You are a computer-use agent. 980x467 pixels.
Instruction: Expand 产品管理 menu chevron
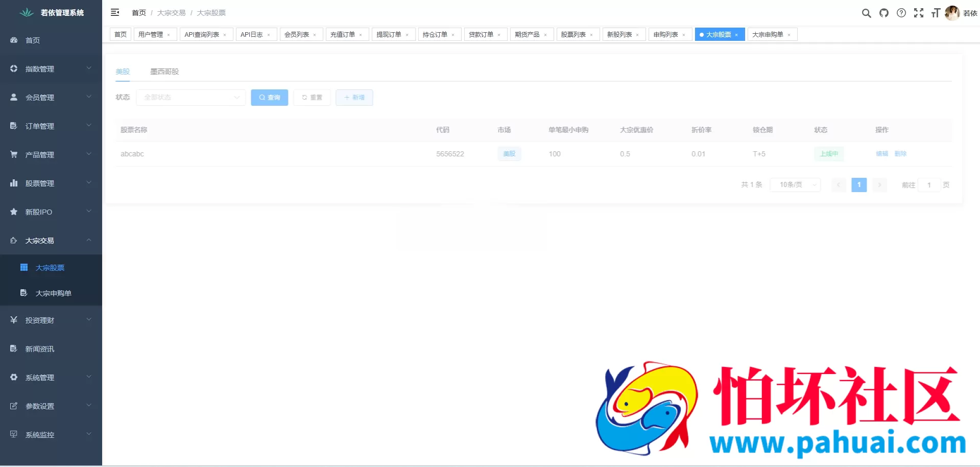tap(89, 154)
